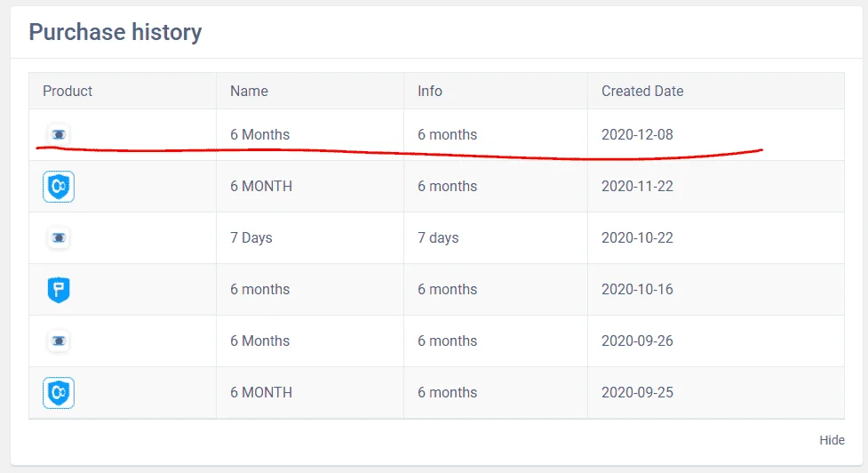Select the '7 days' info cell
Viewport: 868px width, 473px height.
(438, 237)
